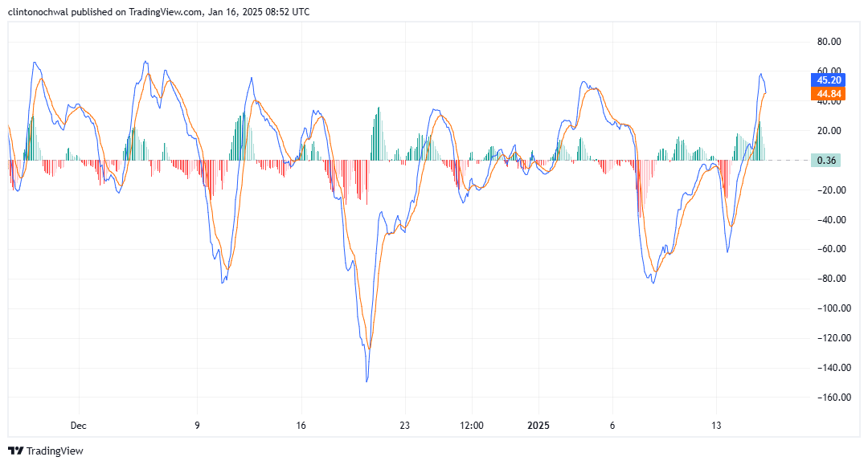Click the blue 45.20 value label
868x465 pixels.
click(x=829, y=80)
